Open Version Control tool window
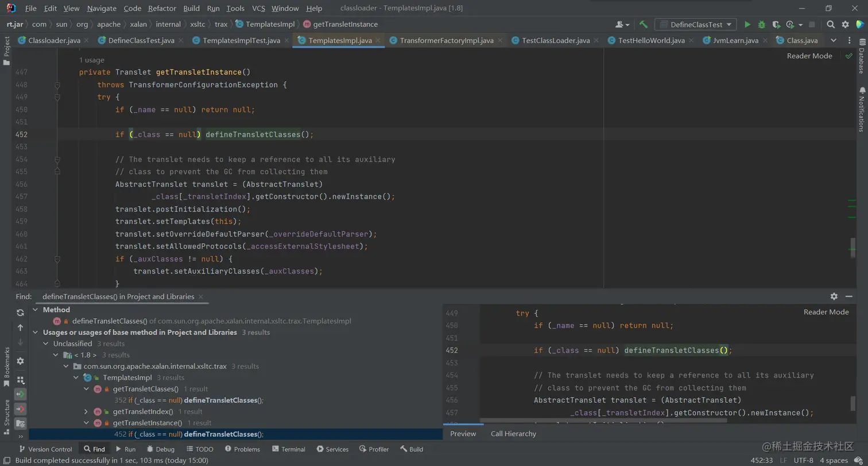This screenshot has width=868, height=466. (46, 449)
